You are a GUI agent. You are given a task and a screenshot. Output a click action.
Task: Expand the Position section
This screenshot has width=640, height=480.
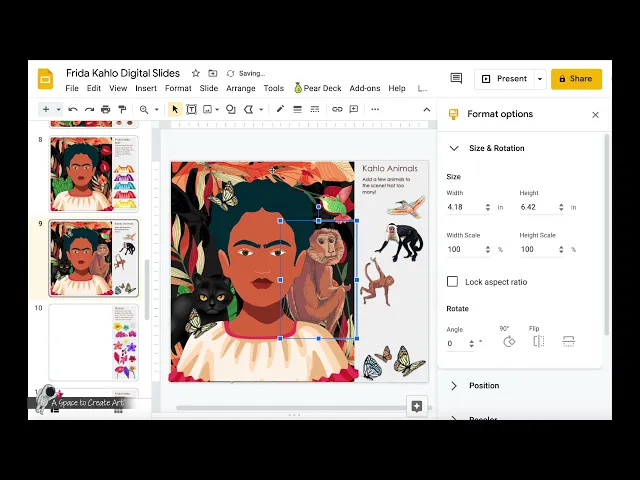[454, 386]
